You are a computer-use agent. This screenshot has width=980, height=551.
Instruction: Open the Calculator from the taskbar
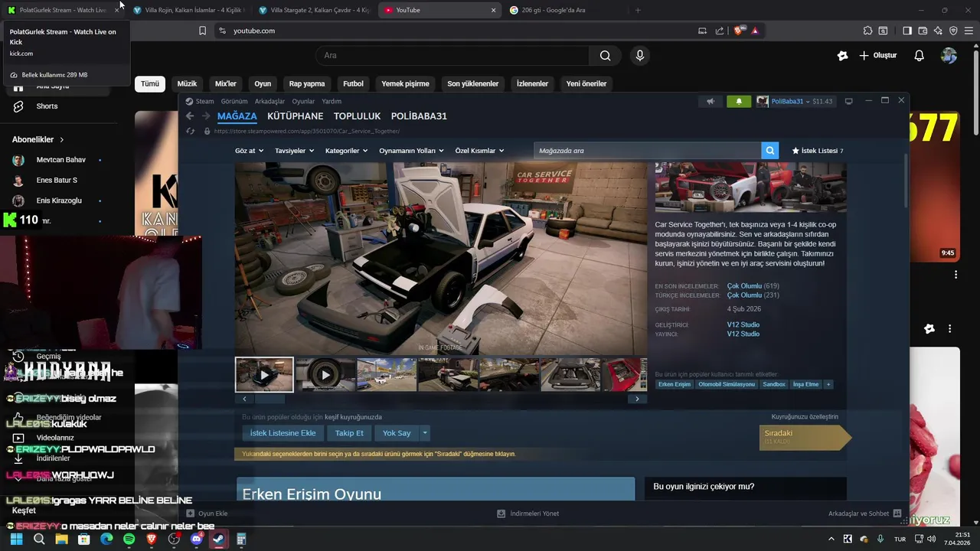click(241, 539)
